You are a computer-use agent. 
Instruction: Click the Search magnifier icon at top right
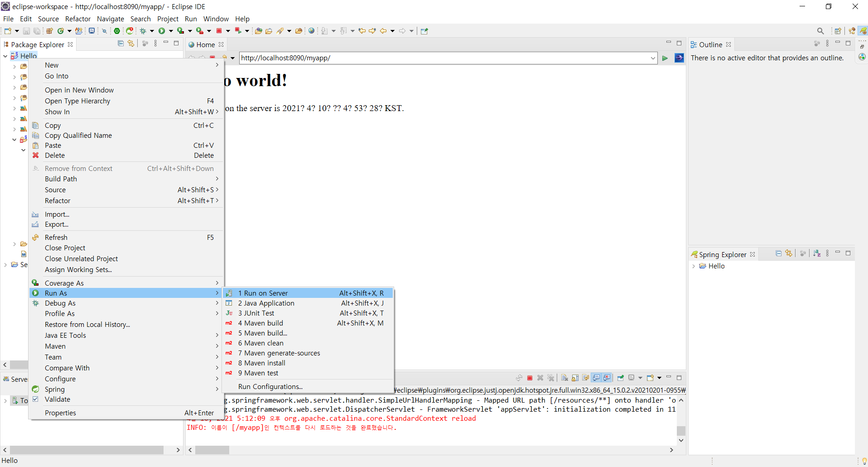(820, 31)
